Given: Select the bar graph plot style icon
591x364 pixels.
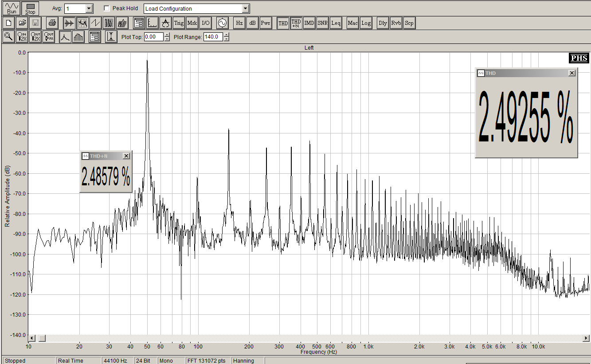Looking at the screenshot, I should 78,37.
